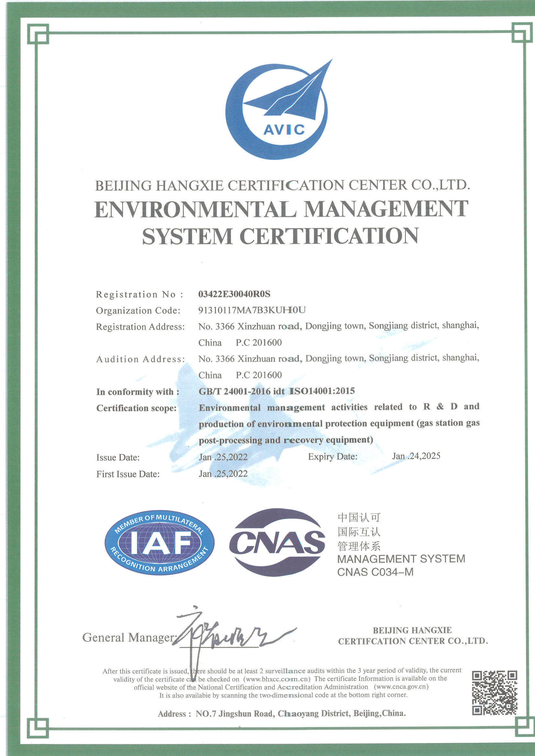The height and width of the screenshot is (756, 535).
Task: Click the 'CNAS C034–M' accreditation number
Action: pyautogui.click(x=375, y=572)
